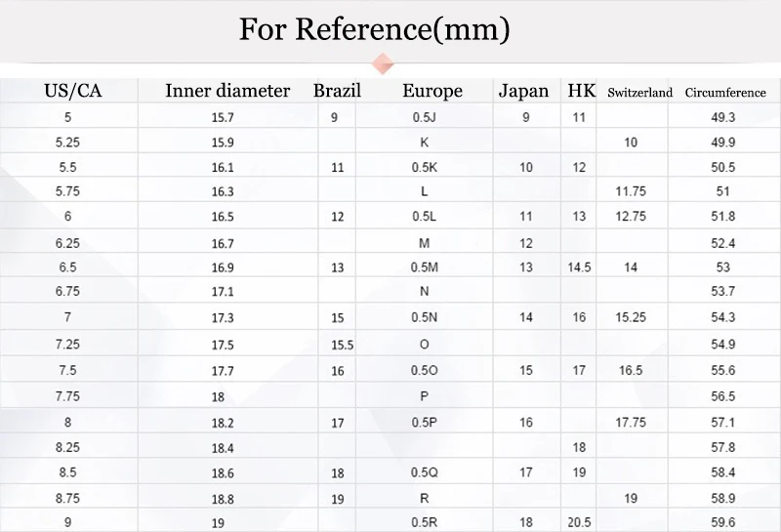
Task: Select the US/CA column header
Action: 72,91
